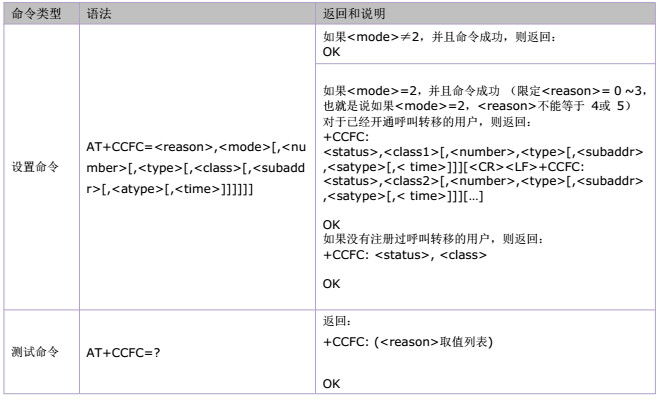The image size is (662, 399).
Task: Click the <atype>[,<time>]]]]]] syntax line
Action: pos(169,189)
